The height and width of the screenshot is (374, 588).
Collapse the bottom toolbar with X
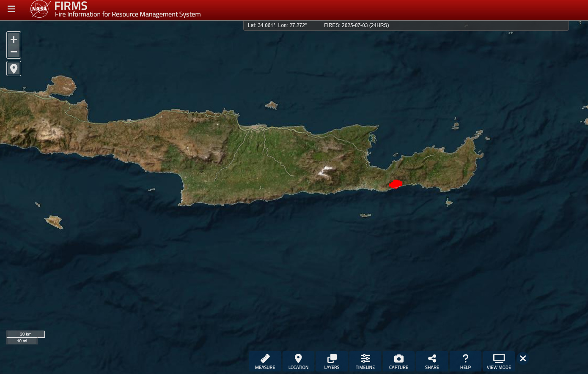tap(523, 358)
